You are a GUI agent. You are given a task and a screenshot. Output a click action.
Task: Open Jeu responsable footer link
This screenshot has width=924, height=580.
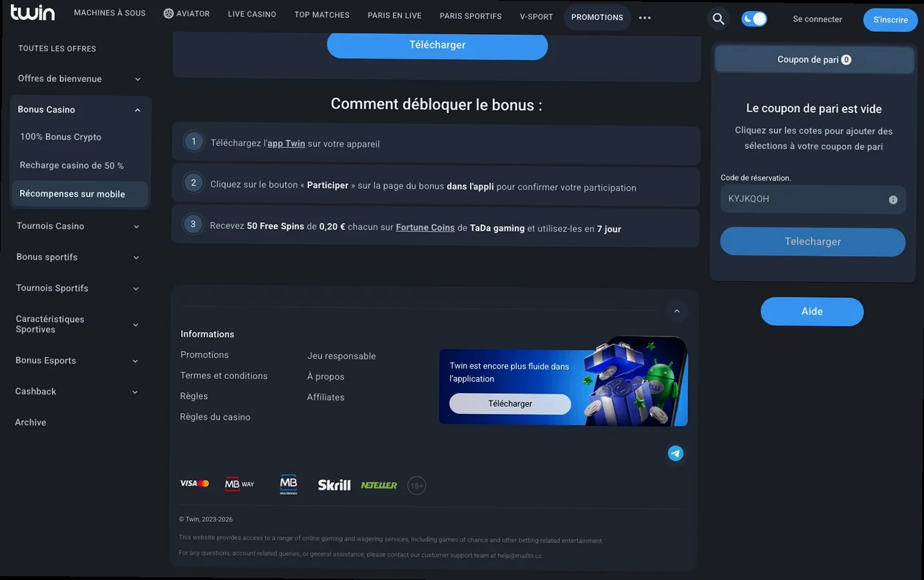coord(342,356)
